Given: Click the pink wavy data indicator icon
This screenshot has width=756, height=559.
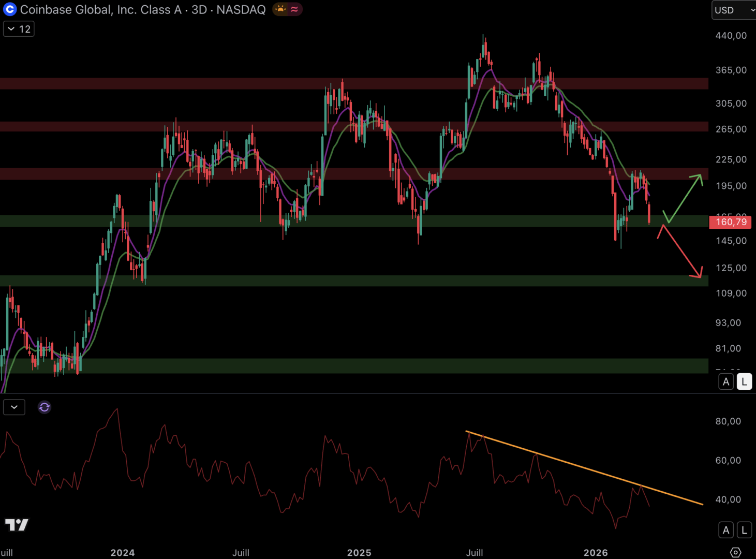Looking at the screenshot, I should (x=294, y=9).
